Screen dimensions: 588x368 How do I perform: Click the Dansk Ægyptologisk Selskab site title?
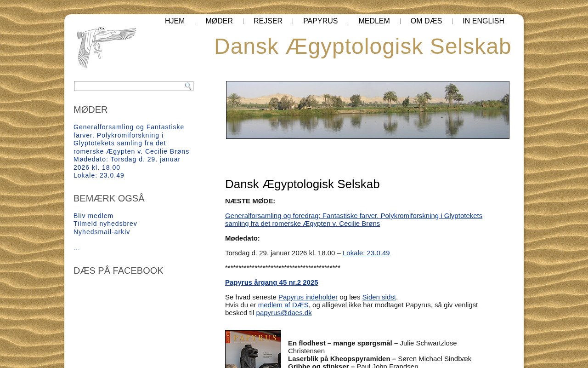362,46
